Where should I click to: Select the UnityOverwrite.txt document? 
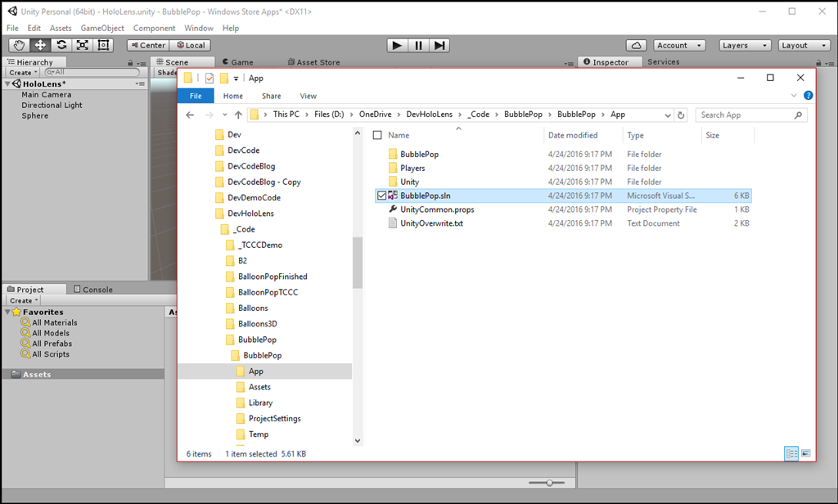click(x=431, y=223)
